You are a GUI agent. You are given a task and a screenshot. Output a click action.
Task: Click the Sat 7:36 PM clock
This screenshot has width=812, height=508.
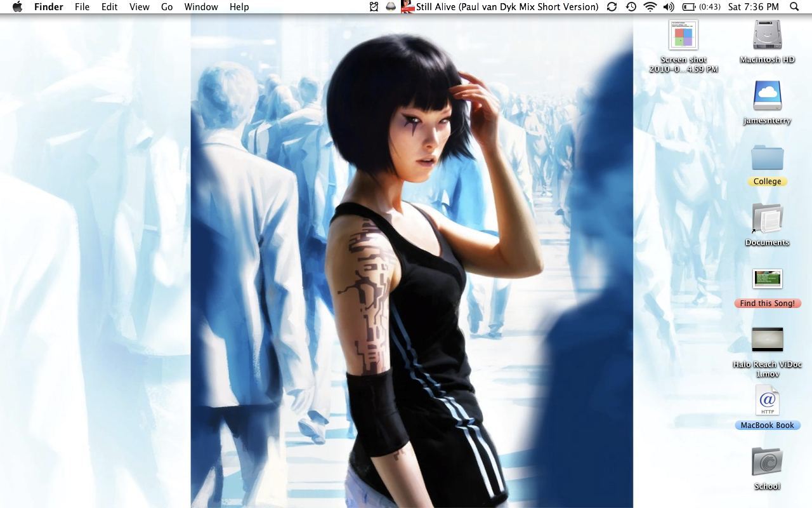[754, 7]
